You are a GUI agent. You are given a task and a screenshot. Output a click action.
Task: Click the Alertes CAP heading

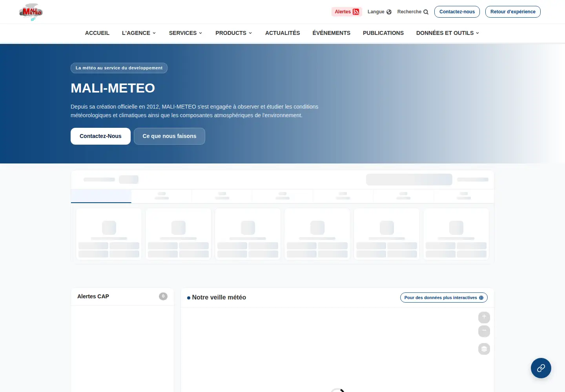pyautogui.click(x=93, y=296)
